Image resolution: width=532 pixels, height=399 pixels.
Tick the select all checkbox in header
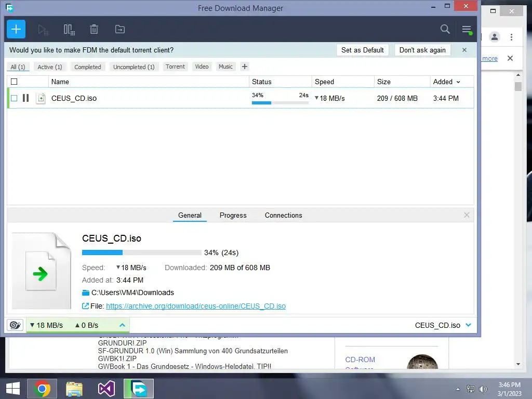[14, 82]
